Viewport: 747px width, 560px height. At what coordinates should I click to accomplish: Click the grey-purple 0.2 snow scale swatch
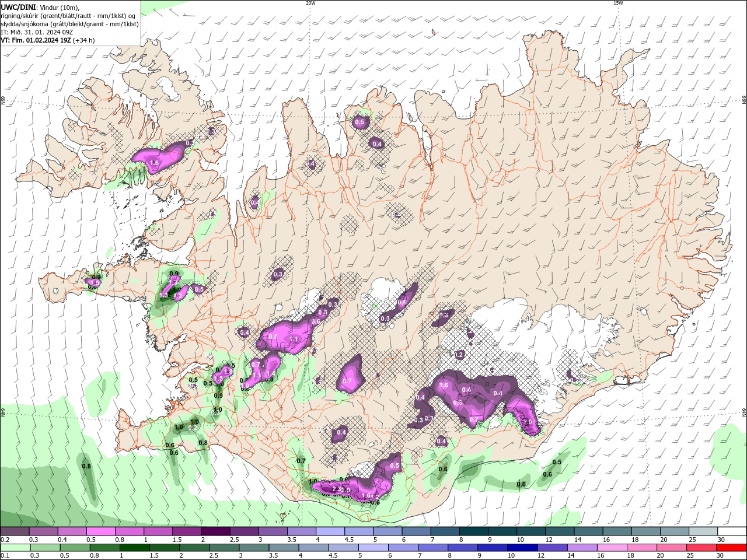point(15,531)
